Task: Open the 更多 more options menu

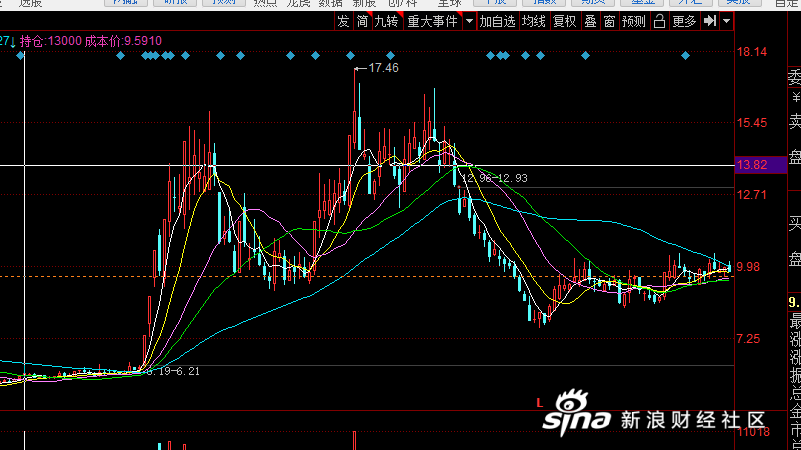Action: (x=685, y=21)
